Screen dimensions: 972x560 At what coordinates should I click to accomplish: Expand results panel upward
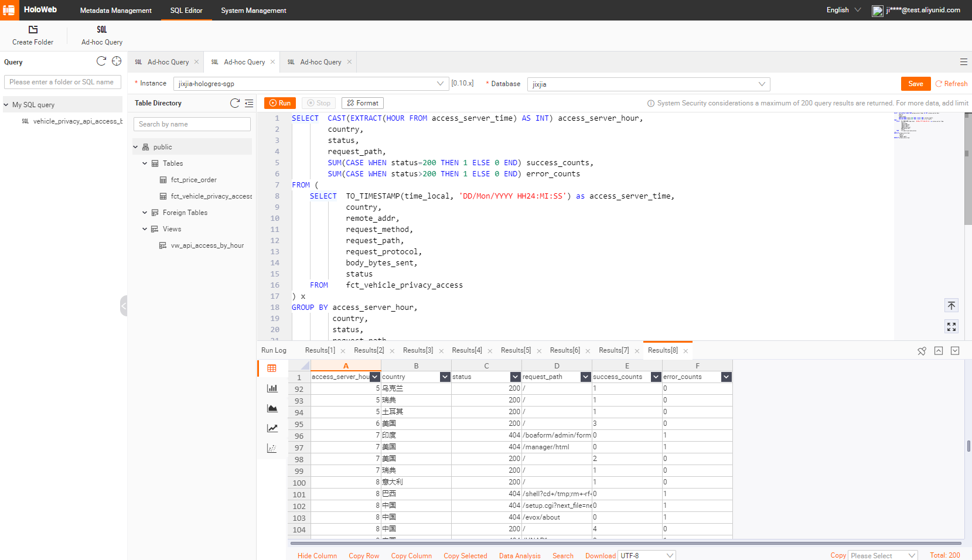click(x=939, y=351)
